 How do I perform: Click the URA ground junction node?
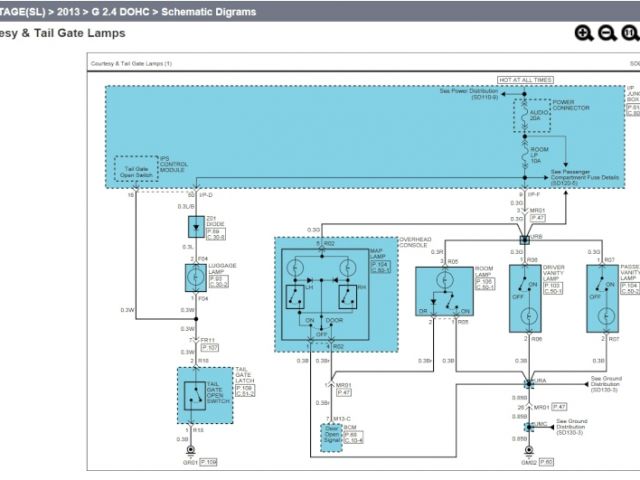527,383
